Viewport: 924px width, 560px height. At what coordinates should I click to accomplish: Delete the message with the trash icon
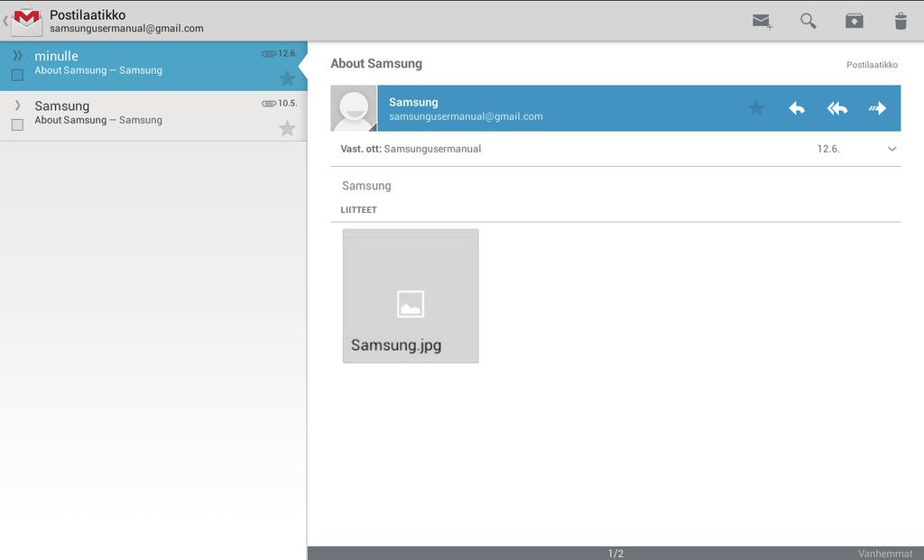coord(901,21)
